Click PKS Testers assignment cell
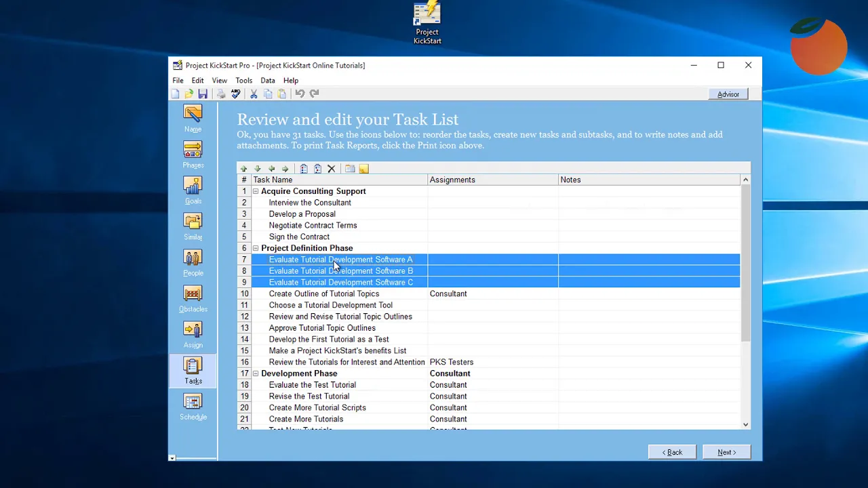This screenshot has width=868, height=488. tap(493, 362)
